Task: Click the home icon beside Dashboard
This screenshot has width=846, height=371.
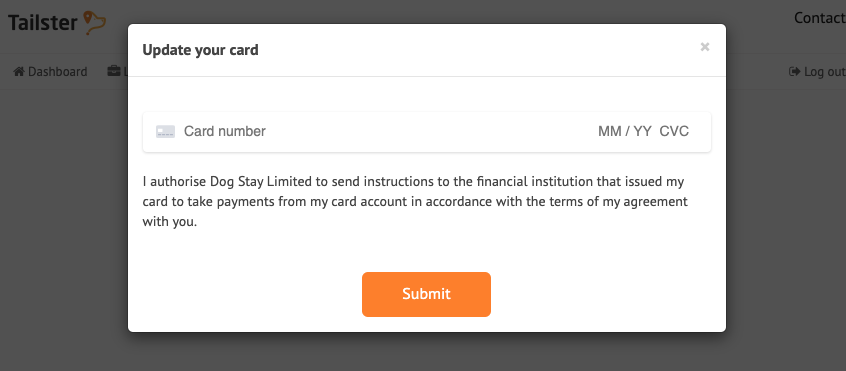Action: [x=19, y=71]
